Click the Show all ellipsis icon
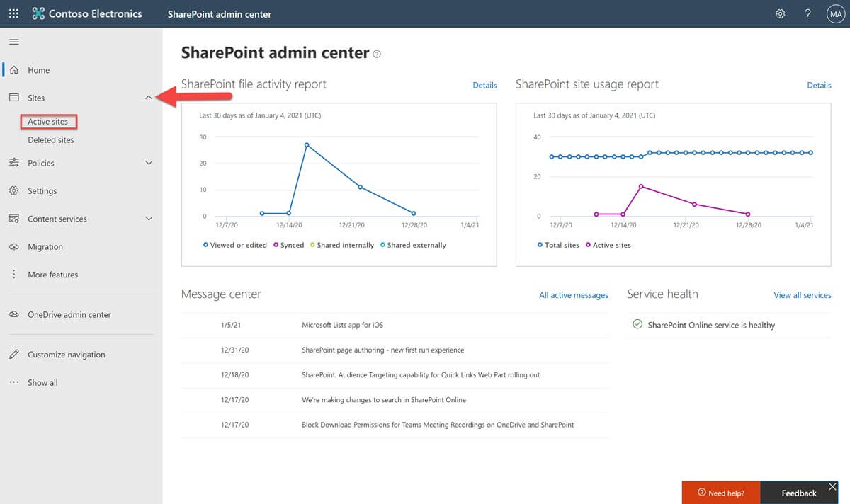Image resolution: width=850 pixels, height=504 pixels. point(13,382)
